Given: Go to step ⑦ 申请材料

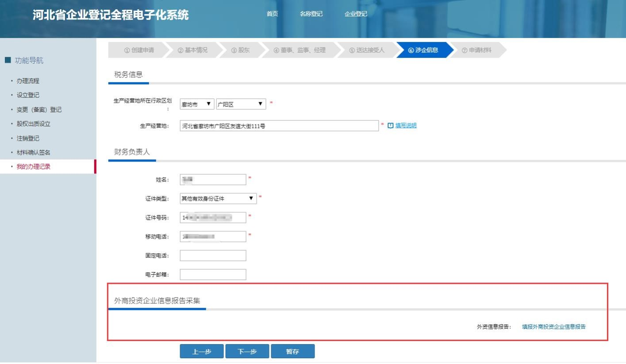Looking at the screenshot, I should [x=476, y=50].
